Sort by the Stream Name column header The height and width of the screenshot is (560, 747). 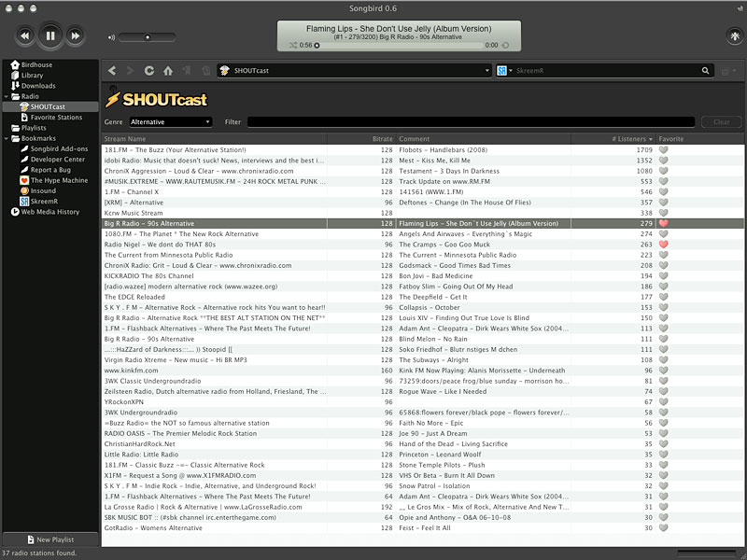tap(215, 139)
